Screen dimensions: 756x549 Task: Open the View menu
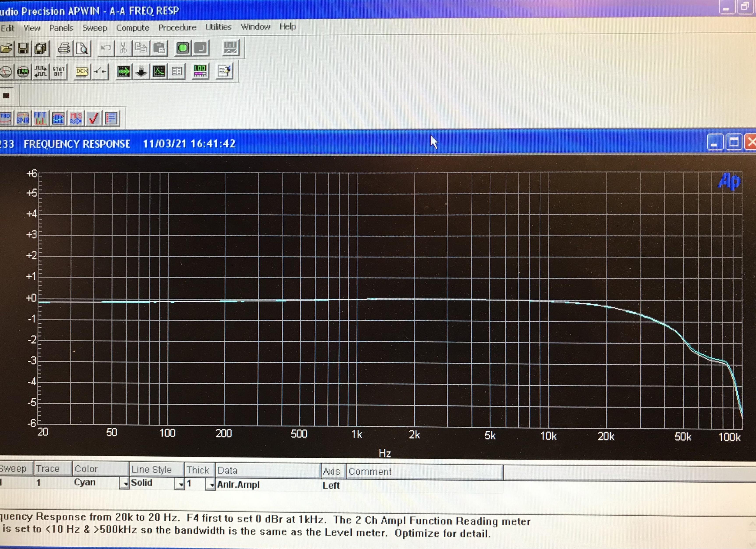pos(32,28)
